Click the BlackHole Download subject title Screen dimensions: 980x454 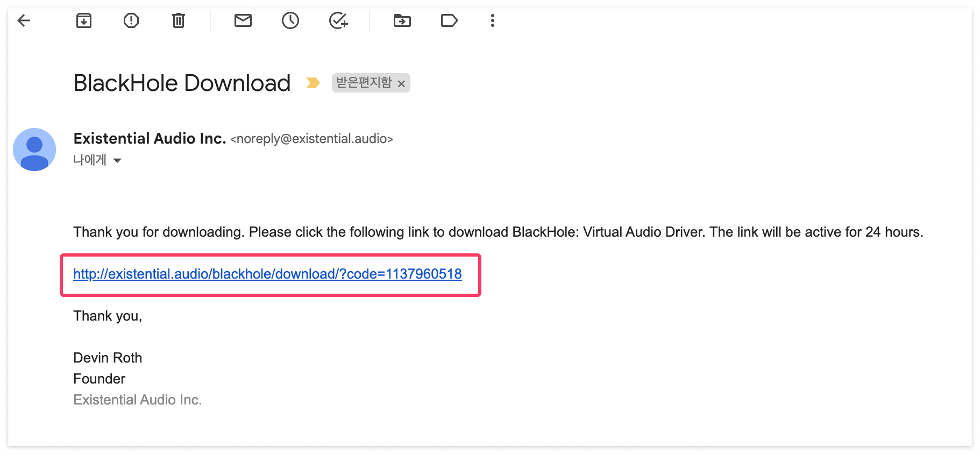[182, 83]
